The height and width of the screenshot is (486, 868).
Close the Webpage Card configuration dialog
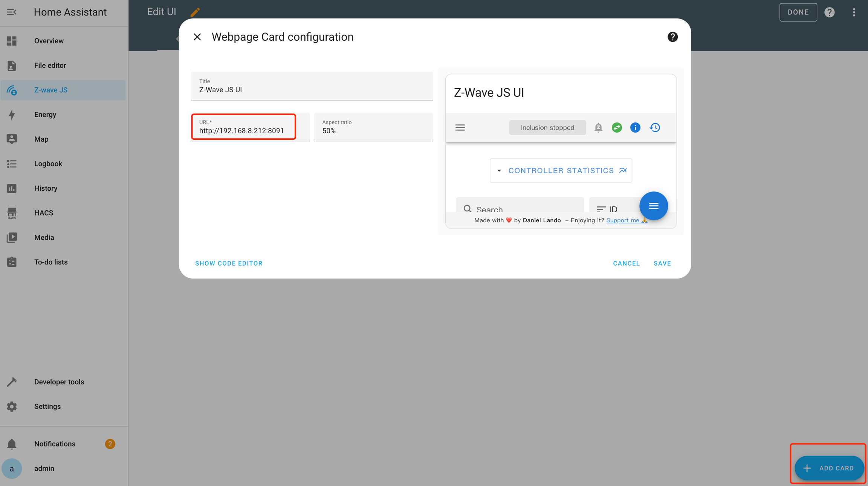(x=197, y=37)
